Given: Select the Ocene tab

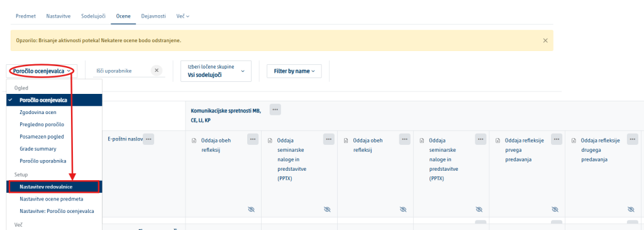Looking at the screenshot, I should click(123, 16).
